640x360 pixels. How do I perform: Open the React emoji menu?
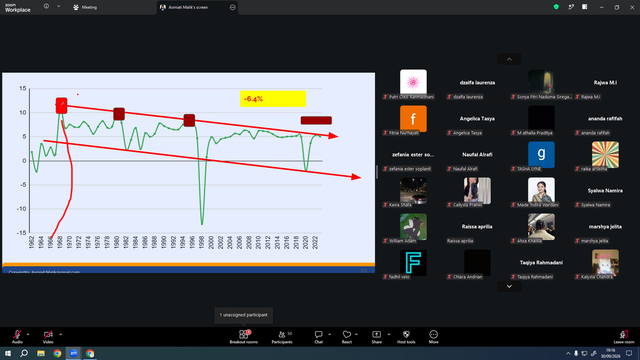347,337
